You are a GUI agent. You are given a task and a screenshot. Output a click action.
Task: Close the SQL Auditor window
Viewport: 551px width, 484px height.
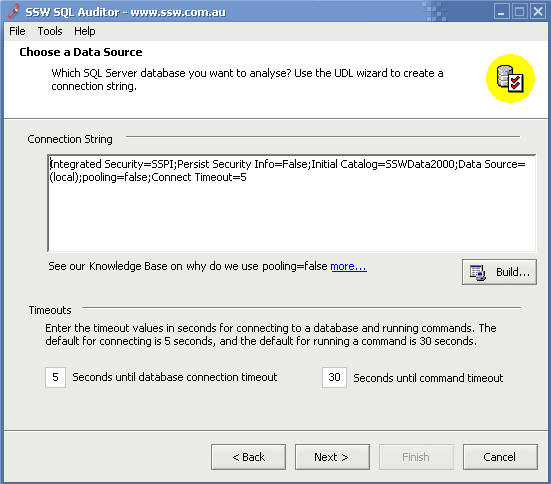click(x=538, y=11)
